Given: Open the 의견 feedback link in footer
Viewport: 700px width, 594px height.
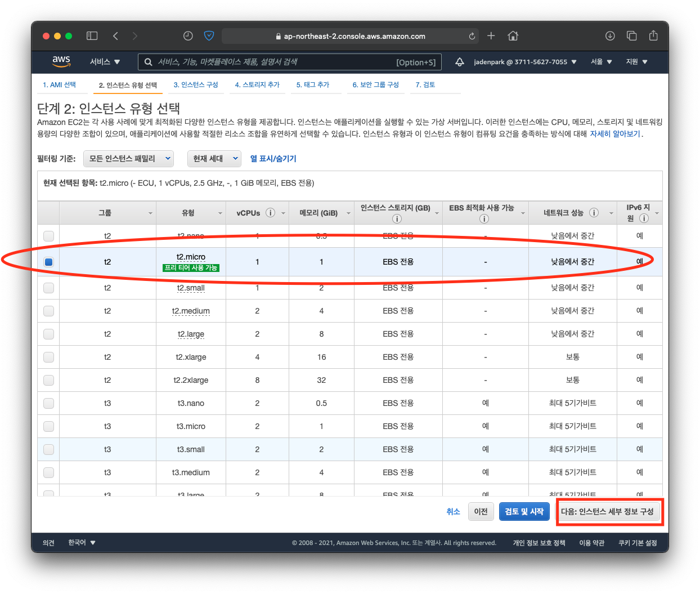Looking at the screenshot, I should (48, 543).
